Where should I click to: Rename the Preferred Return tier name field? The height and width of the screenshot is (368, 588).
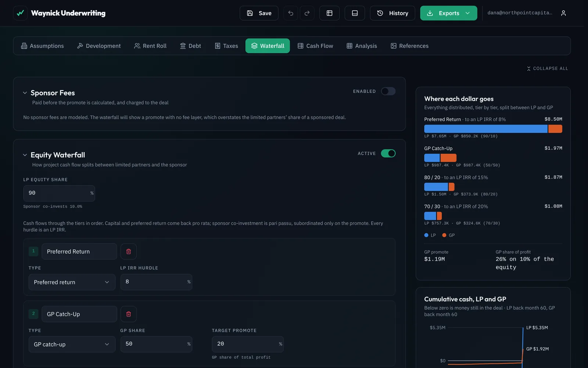click(x=79, y=252)
